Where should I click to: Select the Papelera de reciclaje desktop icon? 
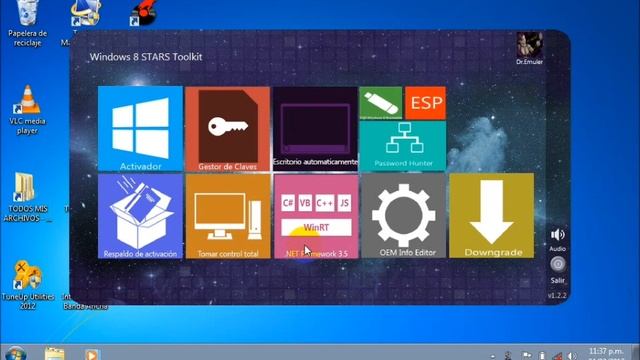27,24
